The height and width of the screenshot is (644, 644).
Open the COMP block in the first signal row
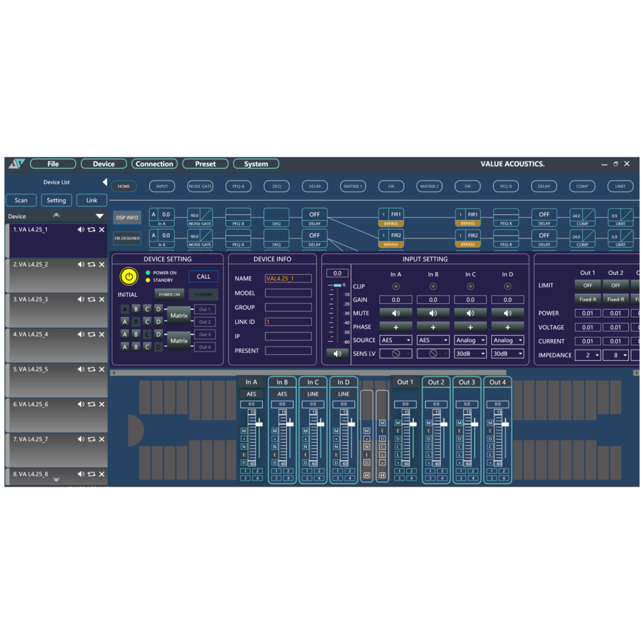pyautogui.click(x=582, y=215)
